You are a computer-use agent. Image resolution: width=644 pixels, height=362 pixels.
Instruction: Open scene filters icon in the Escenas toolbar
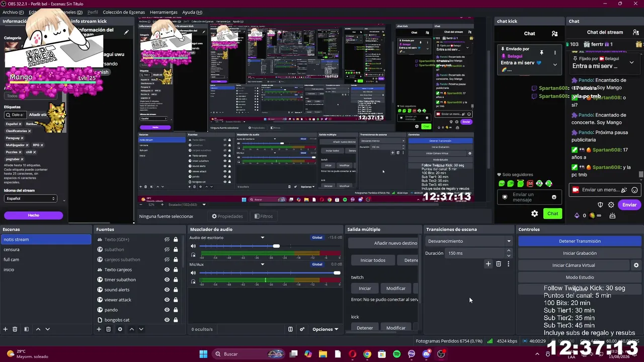[x=26, y=329]
